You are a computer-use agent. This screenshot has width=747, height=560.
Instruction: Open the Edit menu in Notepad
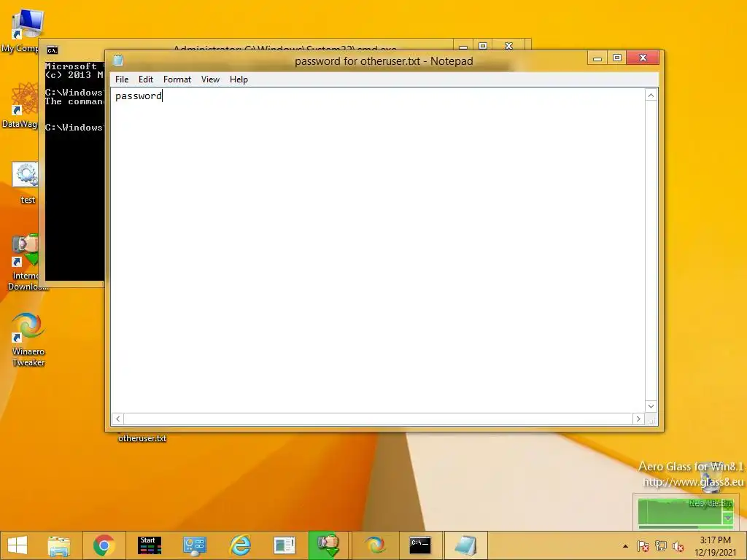(145, 79)
